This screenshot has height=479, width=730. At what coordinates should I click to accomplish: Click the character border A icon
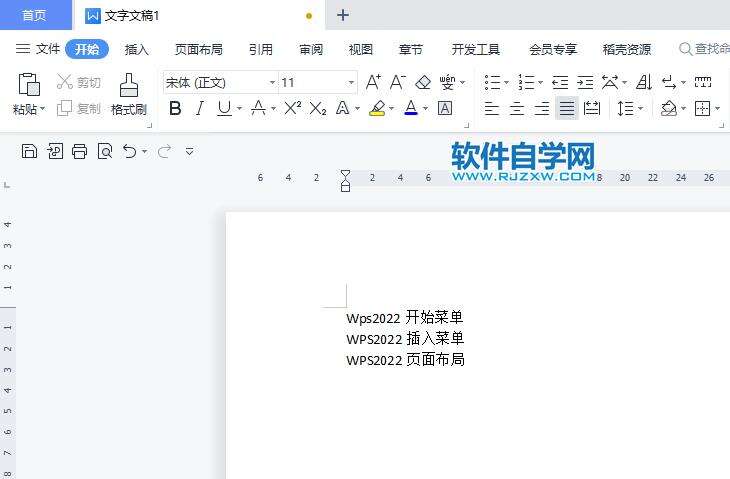445,108
